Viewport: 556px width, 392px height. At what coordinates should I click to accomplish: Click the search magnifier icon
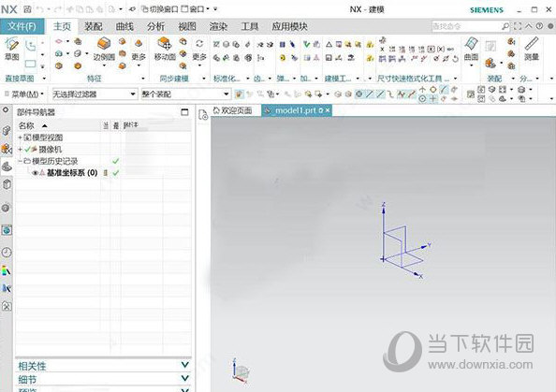[505, 26]
